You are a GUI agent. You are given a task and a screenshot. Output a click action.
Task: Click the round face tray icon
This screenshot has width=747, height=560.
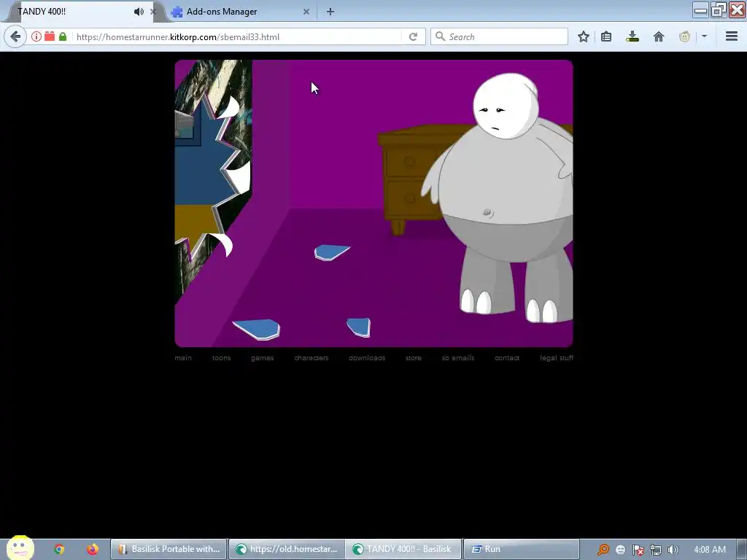[x=620, y=550]
